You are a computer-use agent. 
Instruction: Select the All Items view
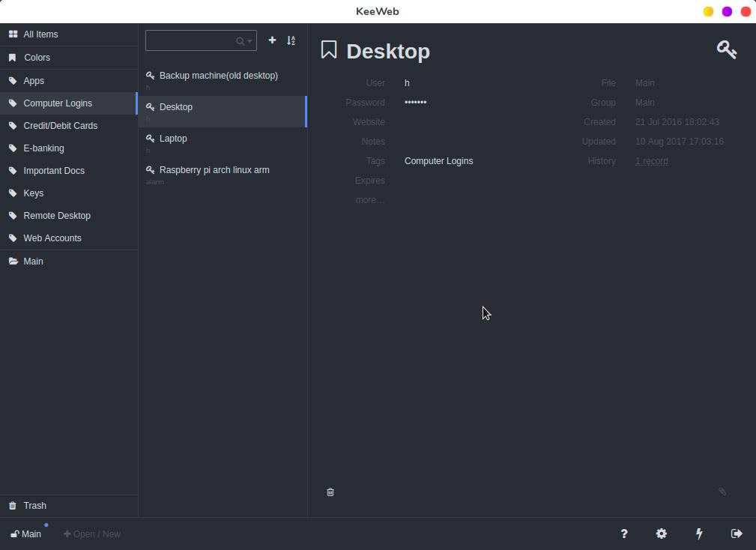coord(40,34)
